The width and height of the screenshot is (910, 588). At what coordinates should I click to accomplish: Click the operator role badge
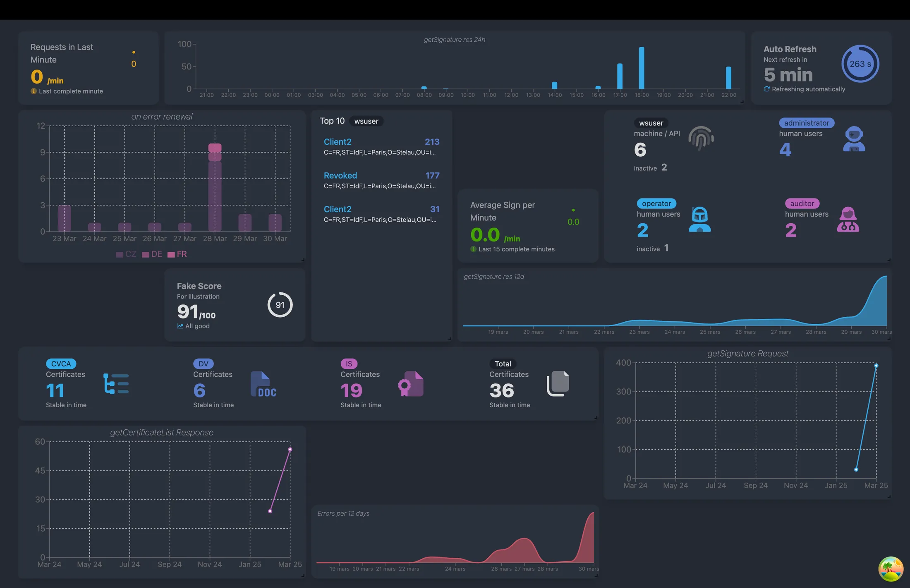(656, 203)
